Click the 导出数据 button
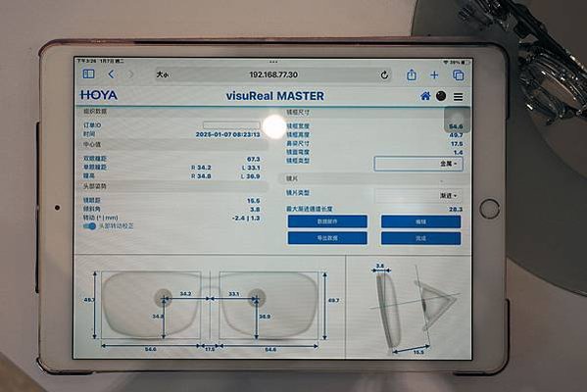The height and width of the screenshot is (392, 587). 327,238
